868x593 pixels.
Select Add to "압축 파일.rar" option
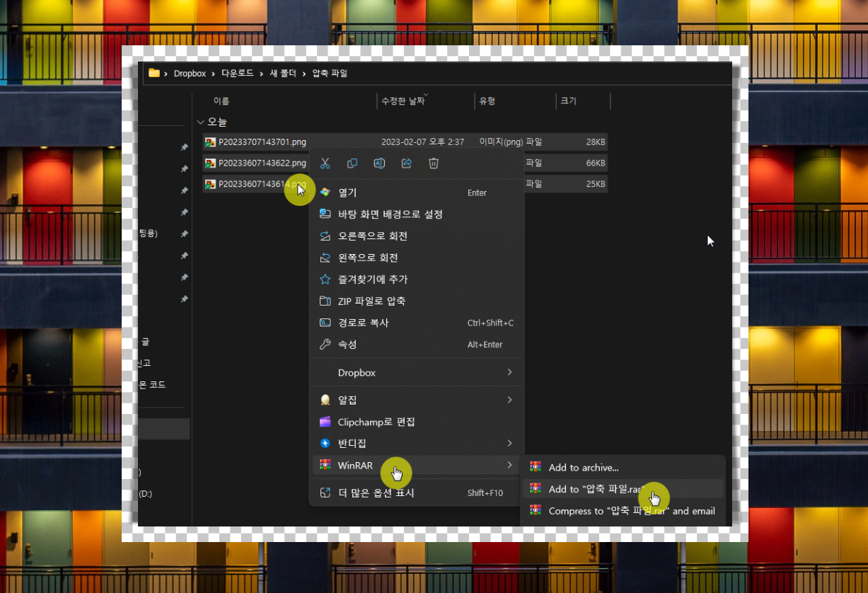[x=623, y=489]
